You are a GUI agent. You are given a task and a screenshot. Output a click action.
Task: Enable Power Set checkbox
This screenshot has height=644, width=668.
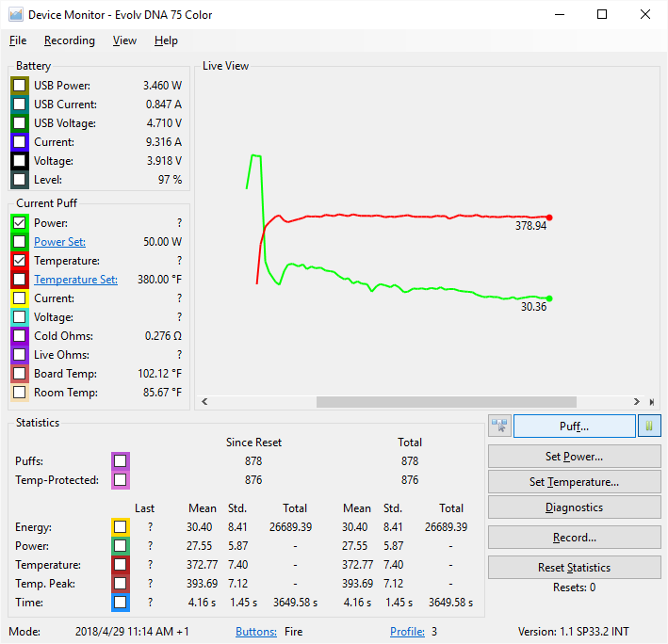tap(19, 242)
